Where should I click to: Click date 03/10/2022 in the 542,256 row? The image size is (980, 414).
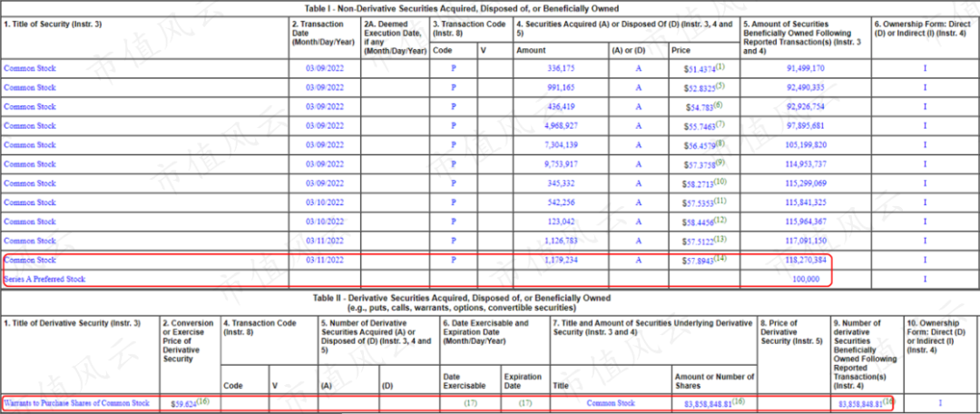[x=325, y=202]
